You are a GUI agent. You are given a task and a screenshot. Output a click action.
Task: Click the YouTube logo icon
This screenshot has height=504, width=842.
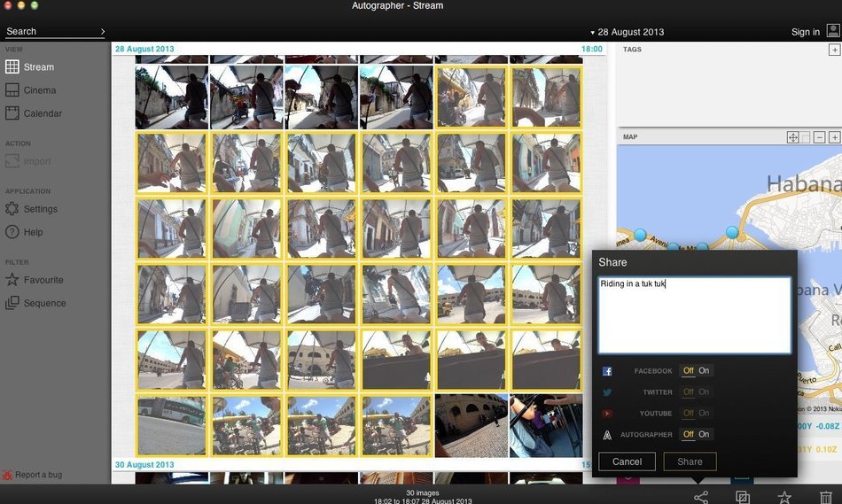[607, 414]
